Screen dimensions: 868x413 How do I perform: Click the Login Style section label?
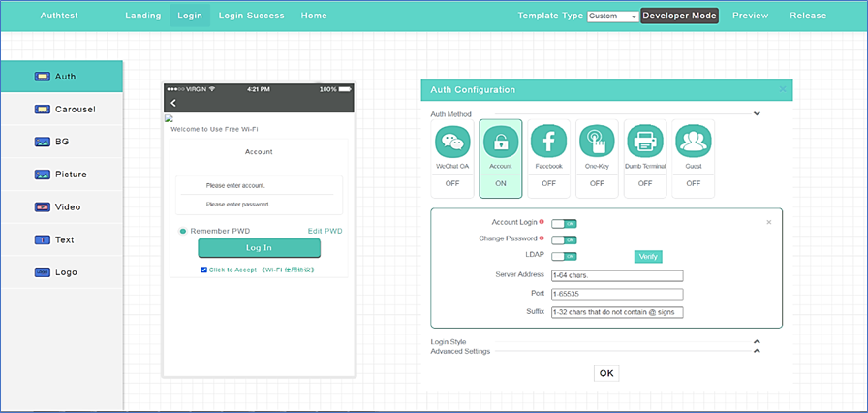tap(449, 342)
